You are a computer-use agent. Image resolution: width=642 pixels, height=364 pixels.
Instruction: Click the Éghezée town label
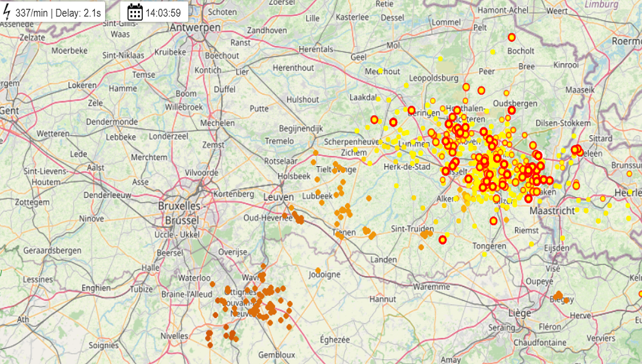tap(335, 340)
